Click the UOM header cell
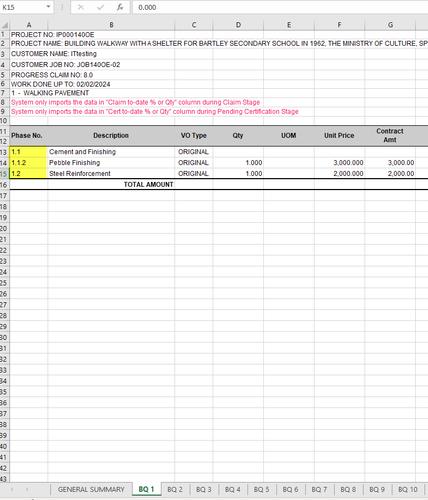 289,136
